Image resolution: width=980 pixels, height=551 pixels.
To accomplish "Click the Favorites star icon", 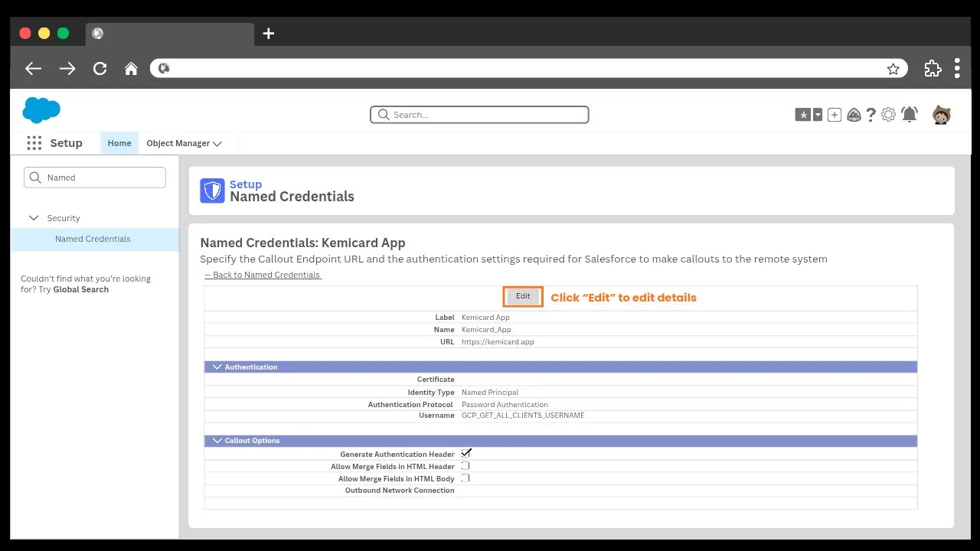I will coord(803,115).
